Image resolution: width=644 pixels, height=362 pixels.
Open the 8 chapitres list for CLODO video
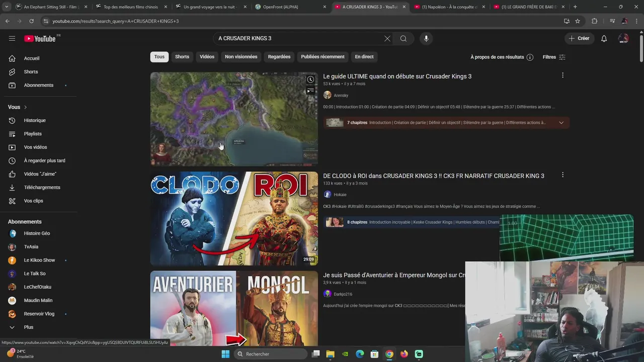click(413, 222)
